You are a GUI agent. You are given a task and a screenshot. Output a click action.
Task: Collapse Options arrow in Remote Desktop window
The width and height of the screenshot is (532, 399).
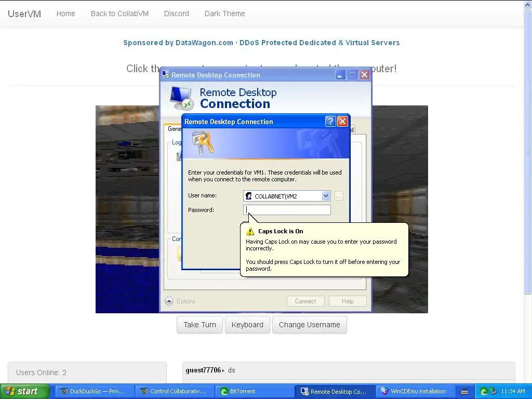(x=169, y=301)
